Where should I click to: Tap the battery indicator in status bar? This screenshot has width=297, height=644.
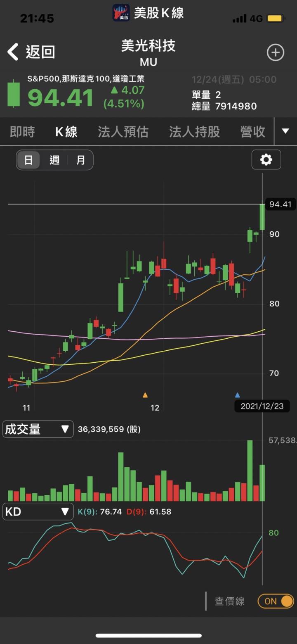275,19
